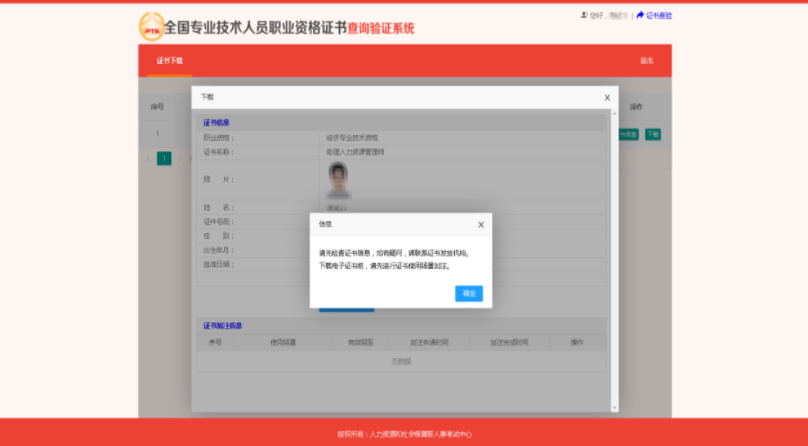Click the next-page chevron in the pagination

point(180,158)
